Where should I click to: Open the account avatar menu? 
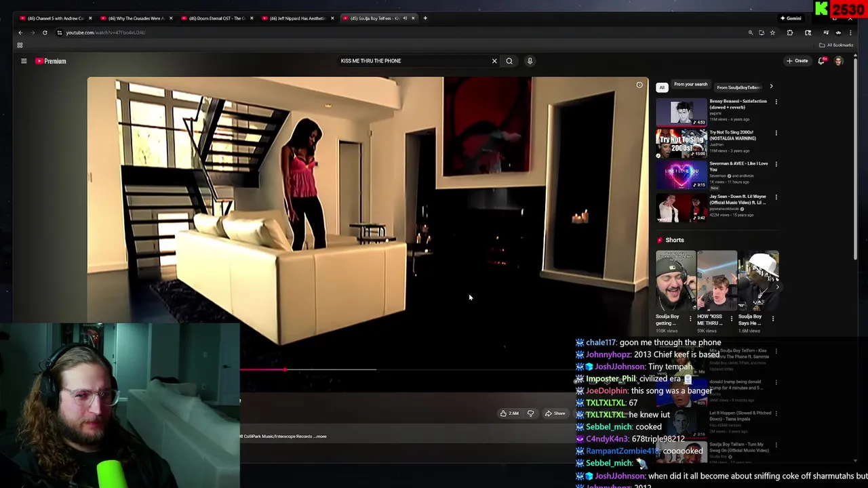839,61
